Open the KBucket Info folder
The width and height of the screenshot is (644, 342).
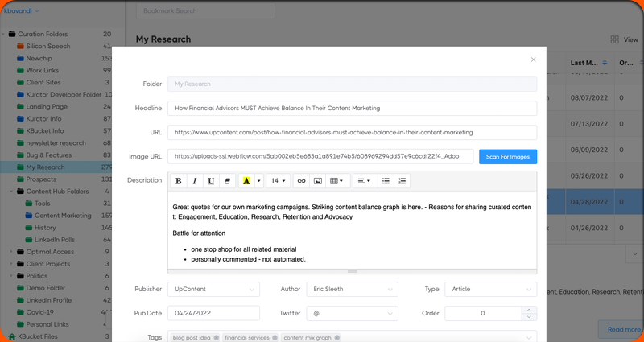coord(45,131)
